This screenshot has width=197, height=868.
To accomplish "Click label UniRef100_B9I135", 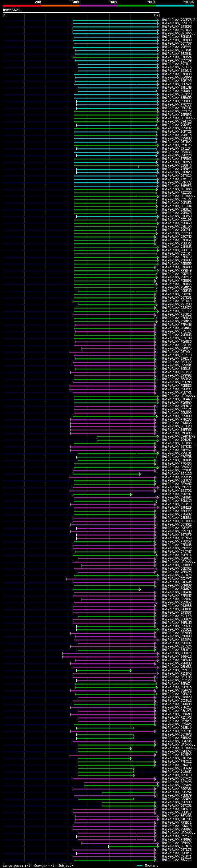I will pos(177,474).
